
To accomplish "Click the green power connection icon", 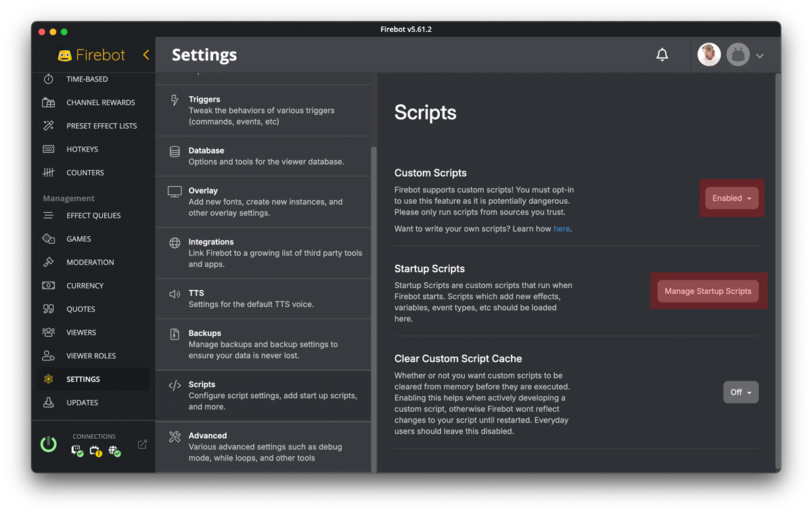I will pos(48,444).
